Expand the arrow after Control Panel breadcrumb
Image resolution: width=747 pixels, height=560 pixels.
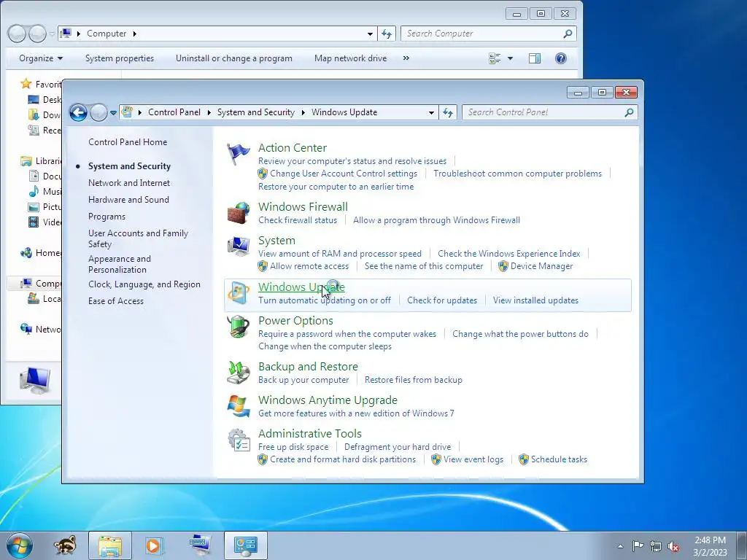coord(209,112)
